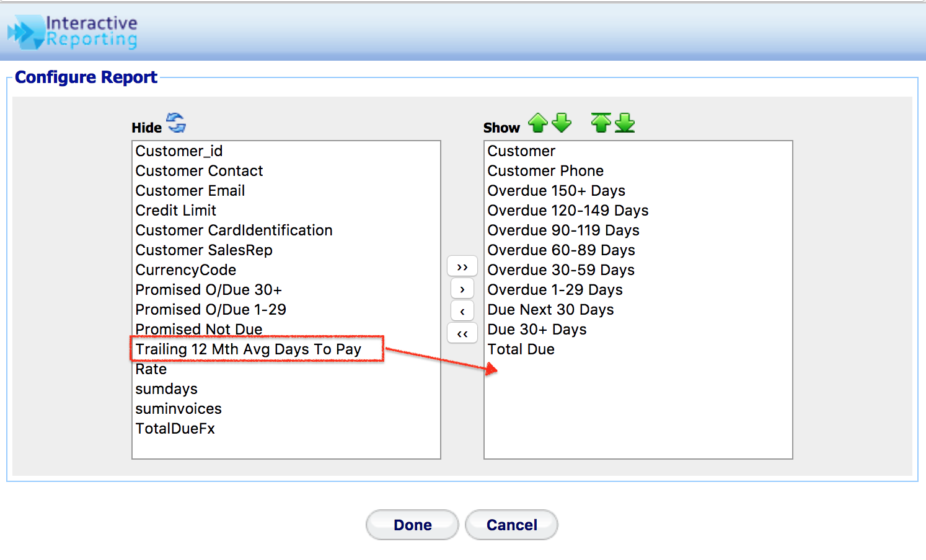Screen dimensions: 926x560
Task: Select Trailing 12 Mth Avg Days To Pay
Action: (x=286, y=349)
